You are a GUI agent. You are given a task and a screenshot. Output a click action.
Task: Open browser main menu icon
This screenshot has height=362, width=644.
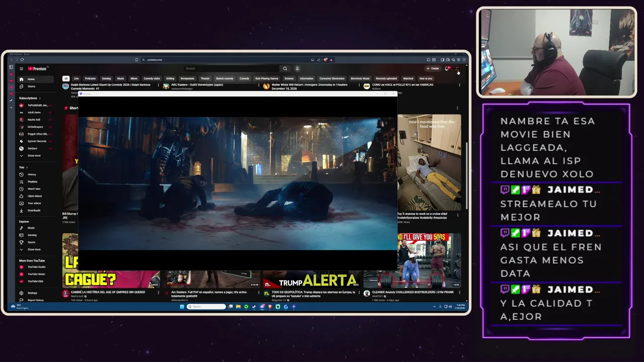point(464,60)
